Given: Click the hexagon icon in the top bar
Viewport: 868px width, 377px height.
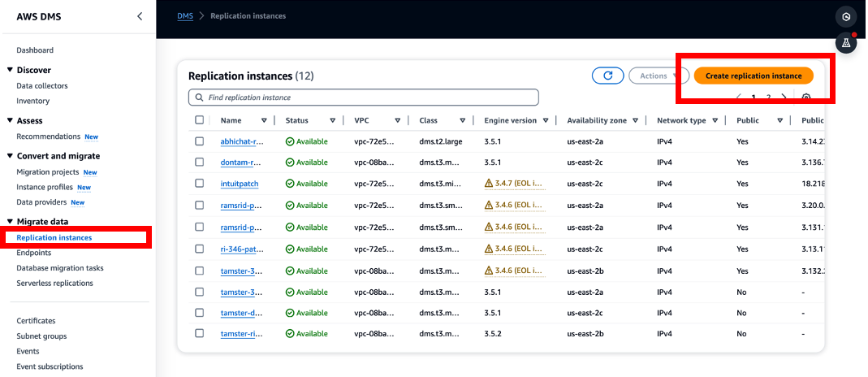Looking at the screenshot, I should [x=846, y=17].
